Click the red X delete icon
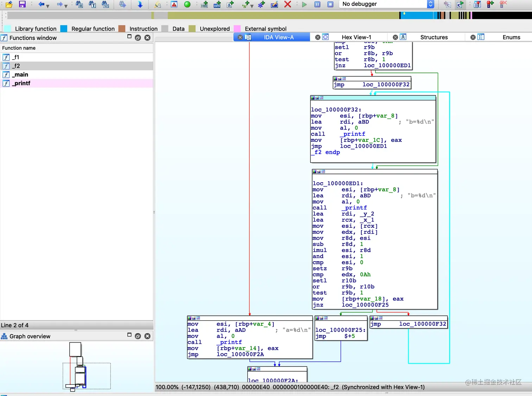The width and height of the screenshot is (532, 396). 288,4
